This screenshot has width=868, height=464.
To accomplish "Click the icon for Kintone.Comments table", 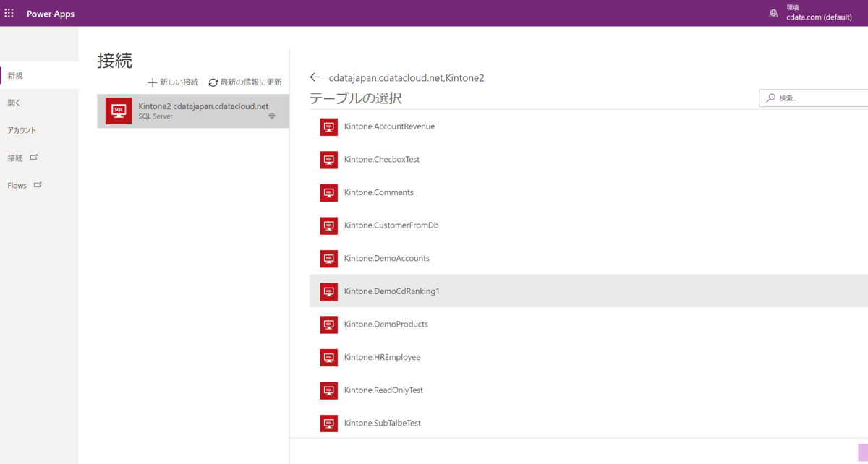I will click(329, 192).
